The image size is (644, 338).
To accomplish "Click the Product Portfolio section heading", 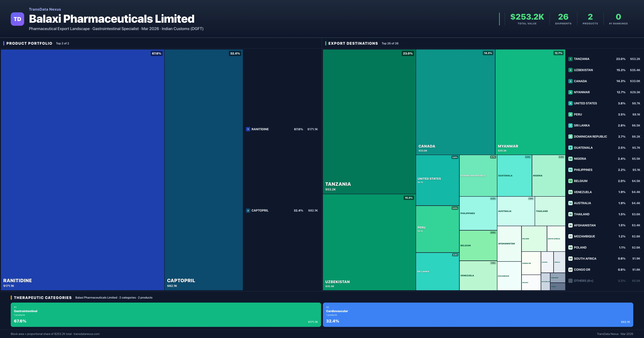I will pyautogui.click(x=29, y=43).
